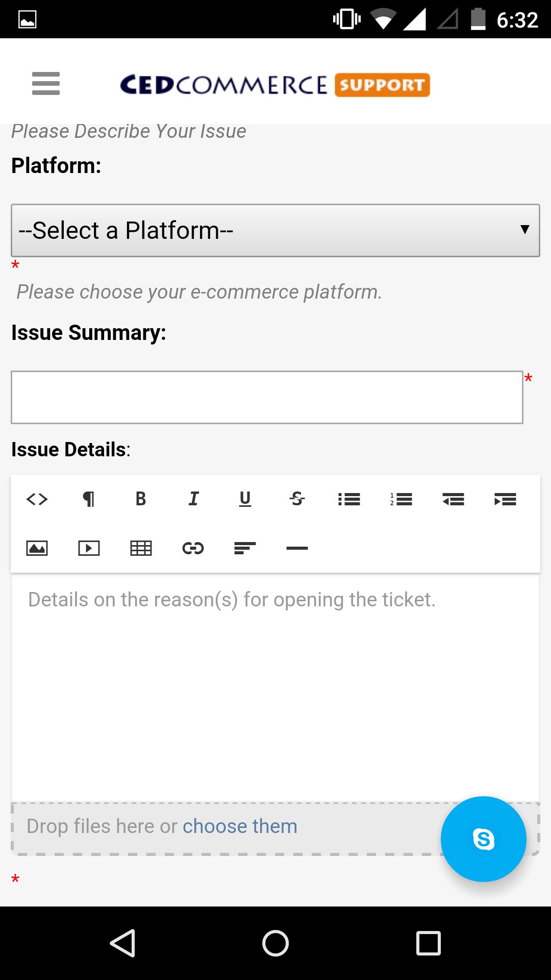
Task: Click the Issue Summary text field
Action: click(x=267, y=397)
